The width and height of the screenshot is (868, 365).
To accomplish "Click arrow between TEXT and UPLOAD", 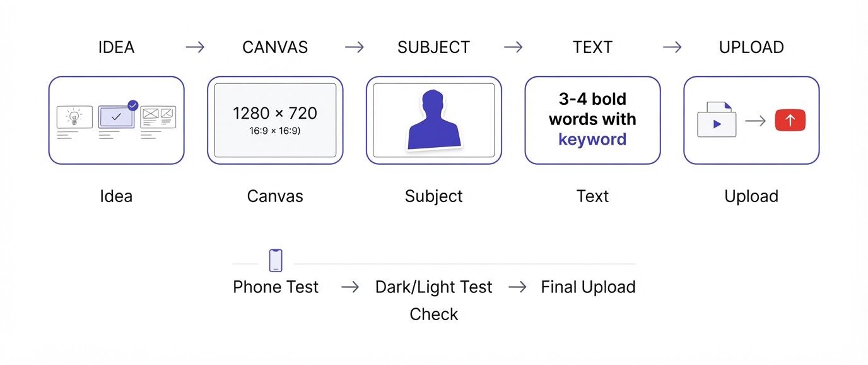I will tap(672, 47).
